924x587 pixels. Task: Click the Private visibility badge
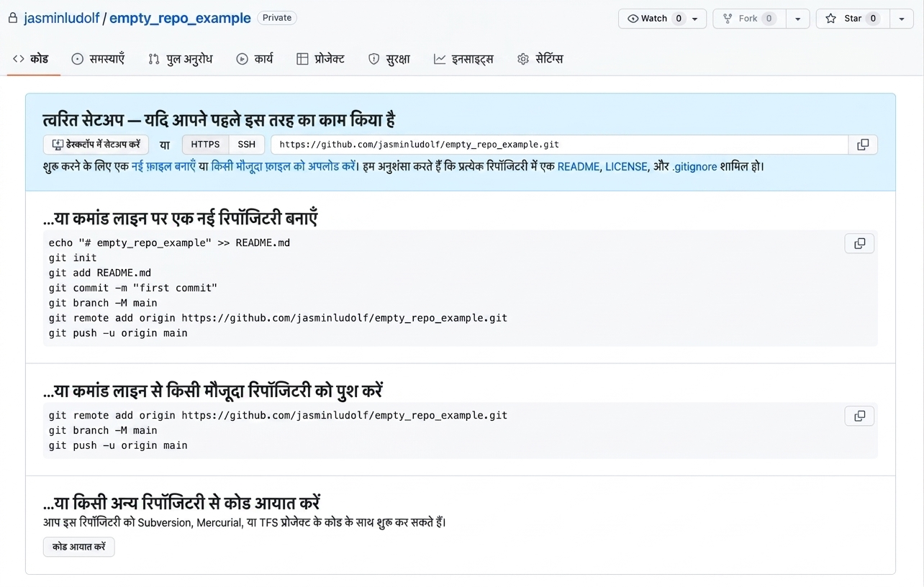277,18
